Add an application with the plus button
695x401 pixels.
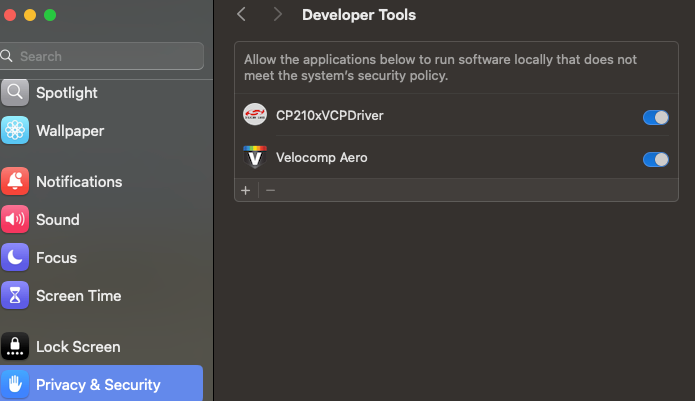click(x=246, y=190)
